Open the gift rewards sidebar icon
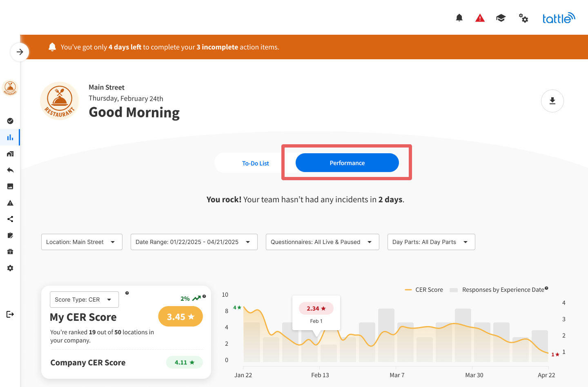Image resolution: width=588 pixels, height=387 pixels. [10, 252]
